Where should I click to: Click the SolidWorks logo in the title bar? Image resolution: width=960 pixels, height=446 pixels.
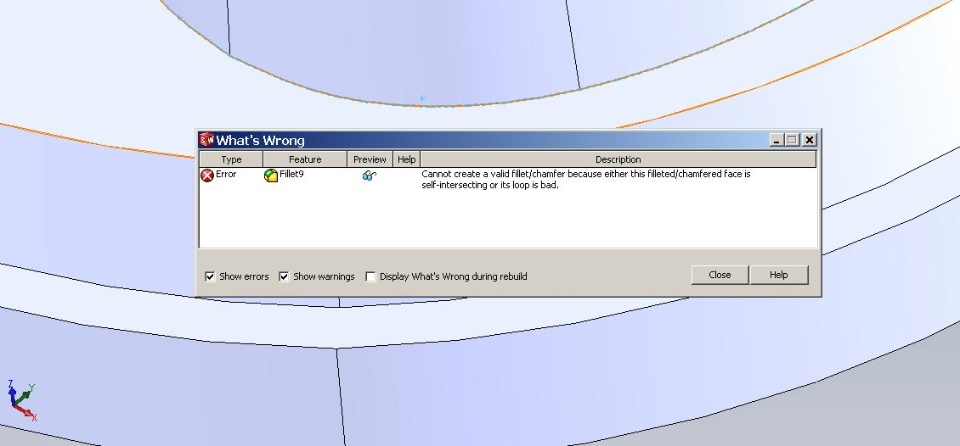click(x=206, y=140)
